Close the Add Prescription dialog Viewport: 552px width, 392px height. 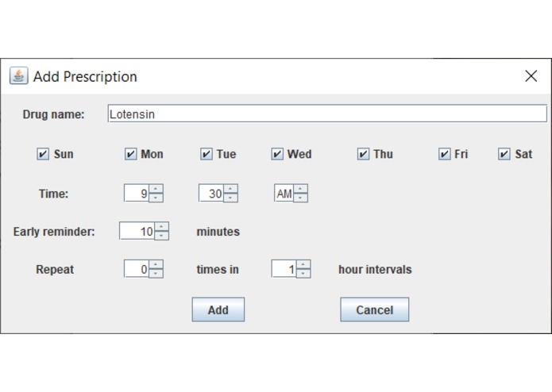click(531, 76)
